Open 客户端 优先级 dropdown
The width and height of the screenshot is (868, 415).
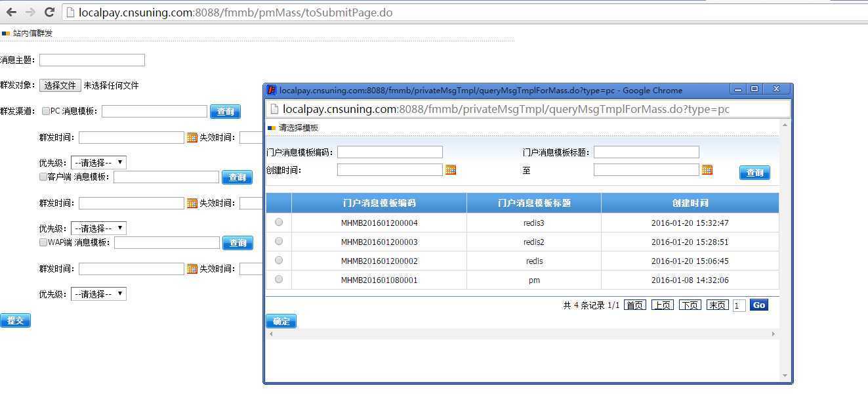pyautogui.click(x=98, y=229)
